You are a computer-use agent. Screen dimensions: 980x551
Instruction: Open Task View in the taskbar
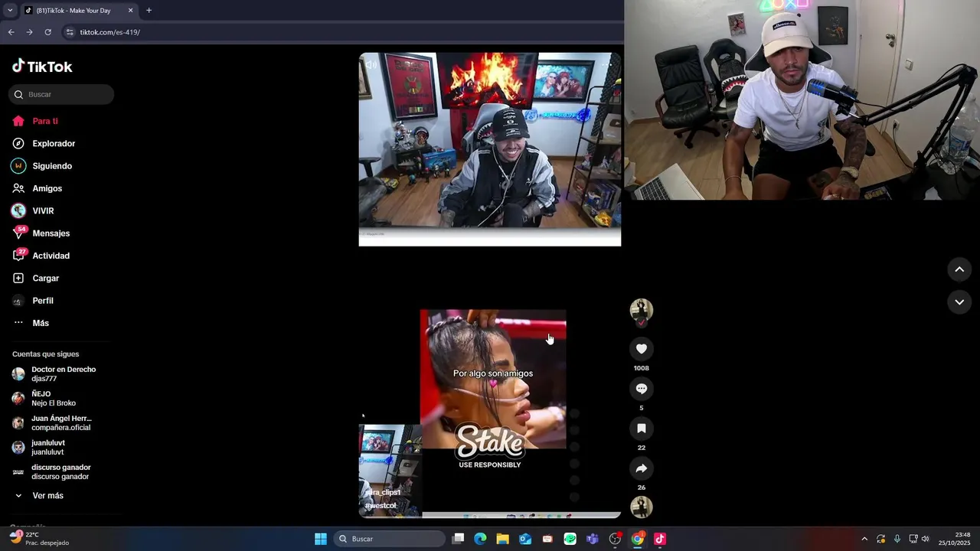(x=458, y=539)
